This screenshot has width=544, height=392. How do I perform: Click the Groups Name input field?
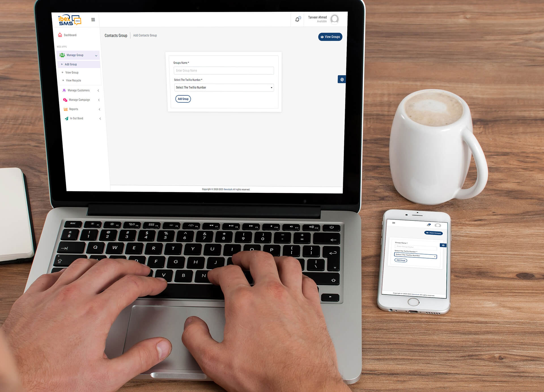(224, 71)
